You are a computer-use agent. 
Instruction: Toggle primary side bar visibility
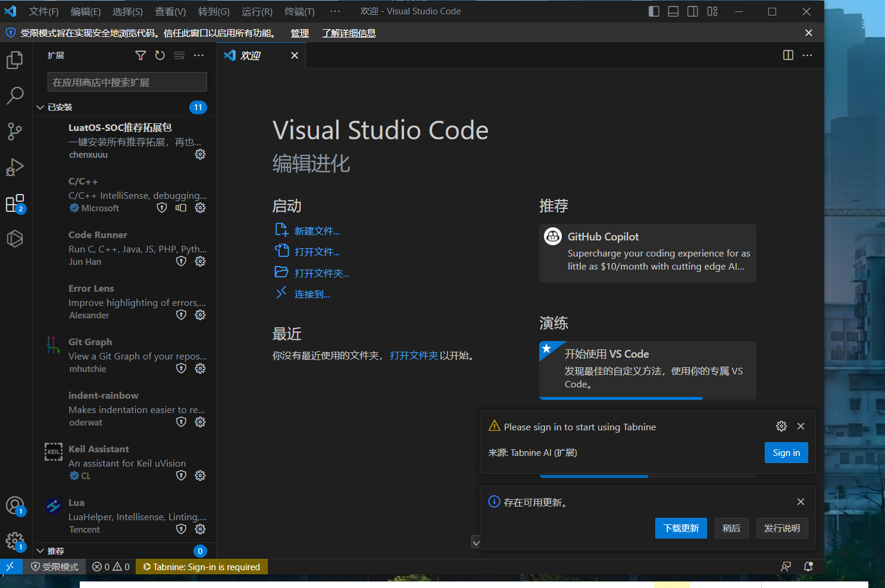coord(654,11)
